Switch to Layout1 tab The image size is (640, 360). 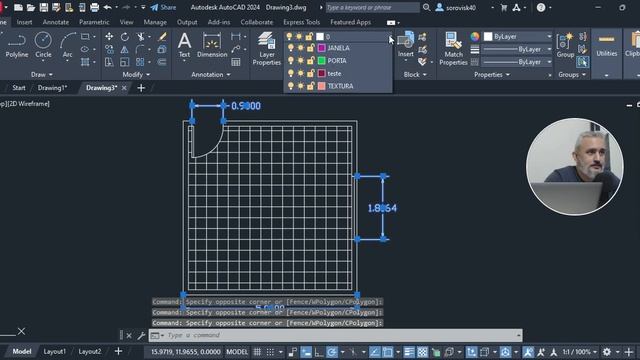[x=54, y=351]
